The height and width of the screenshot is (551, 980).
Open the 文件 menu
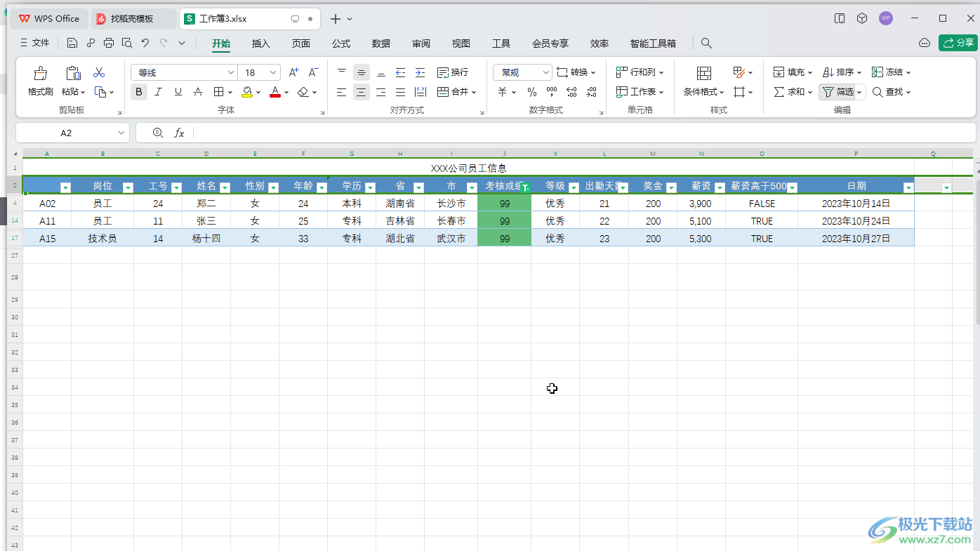(x=35, y=43)
